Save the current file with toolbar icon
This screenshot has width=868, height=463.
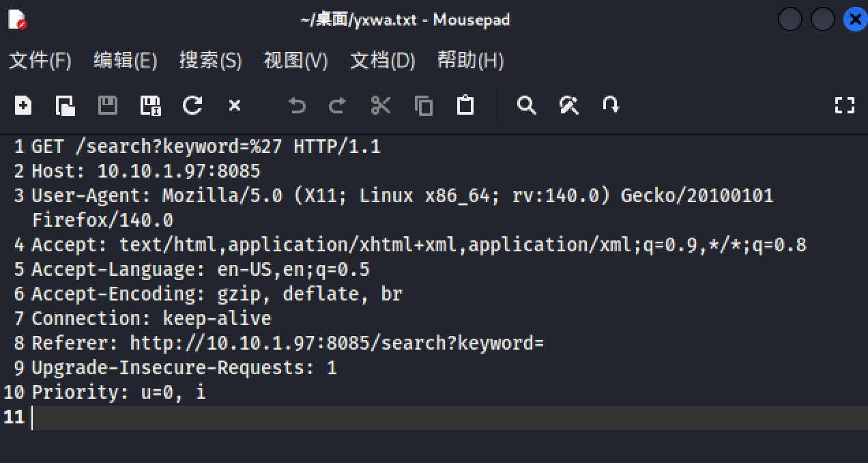(108, 105)
